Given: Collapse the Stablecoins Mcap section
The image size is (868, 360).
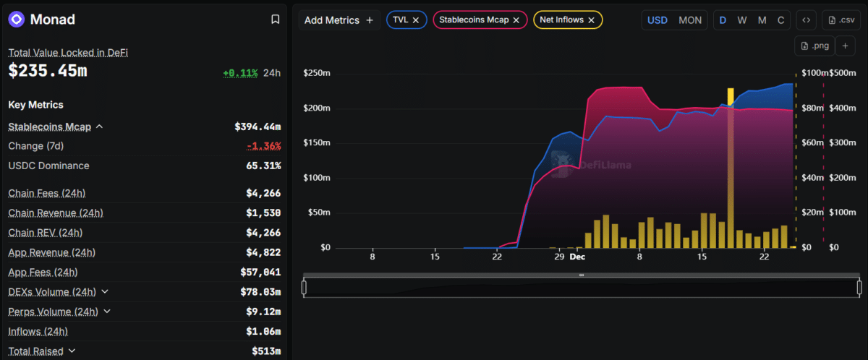Looking at the screenshot, I should [99, 127].
